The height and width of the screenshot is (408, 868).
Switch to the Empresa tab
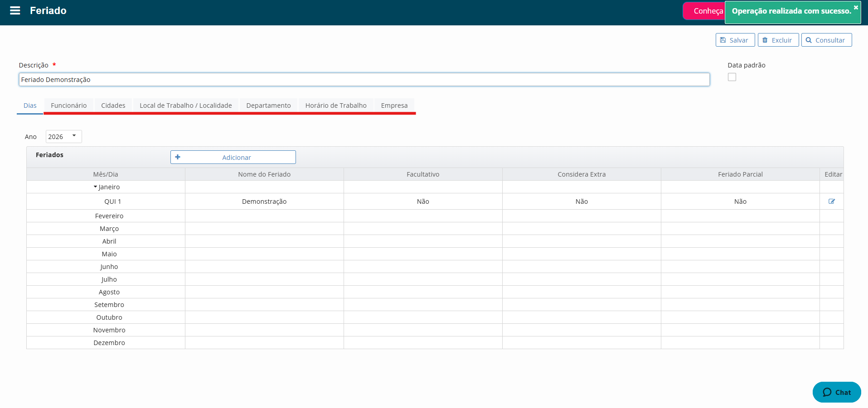point(394,106)
